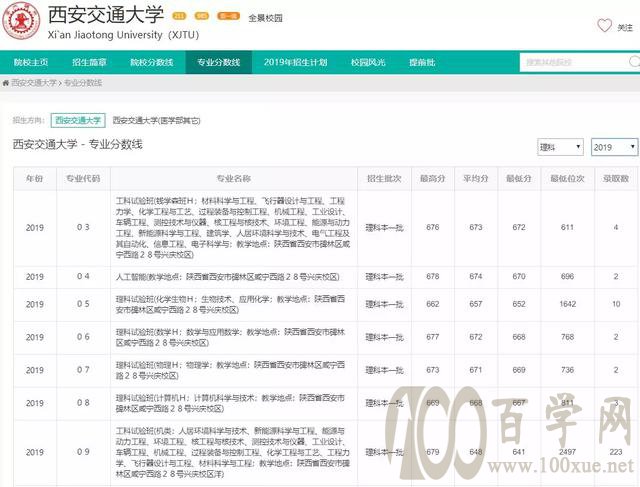The height and width of the screenshot is (487, 640).
Task: Click admission count 10 in row 05
Action: point(616,304)
